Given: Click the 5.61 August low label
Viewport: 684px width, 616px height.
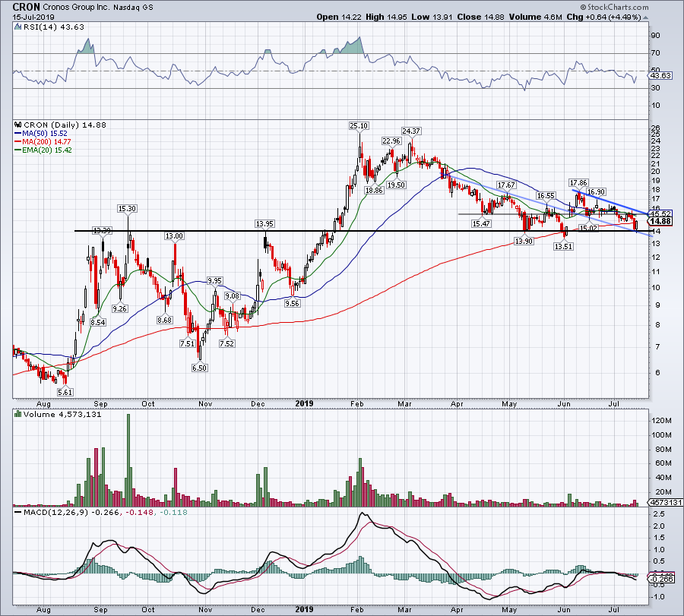Looking at the screenshot, I should (65, 393).
